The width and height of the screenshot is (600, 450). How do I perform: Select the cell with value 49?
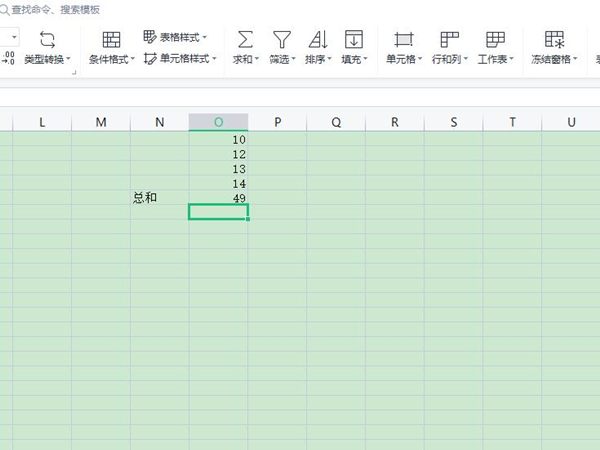pyautogui.click(x=218, y=198)
